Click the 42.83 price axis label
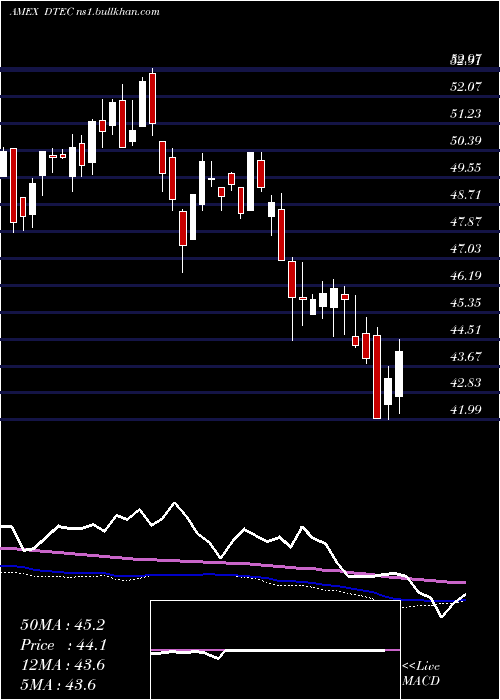The width and height of the screenshot is (500, 700). [x=466, y=383]
